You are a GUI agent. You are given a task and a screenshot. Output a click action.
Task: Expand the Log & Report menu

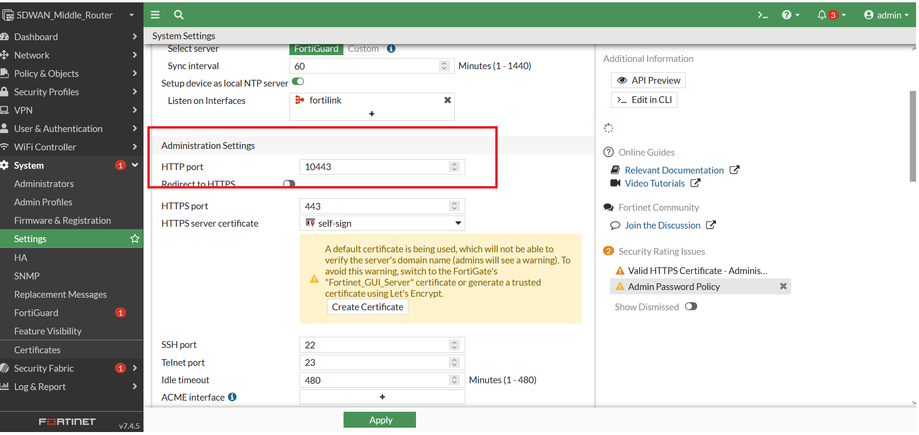[72, 387]
